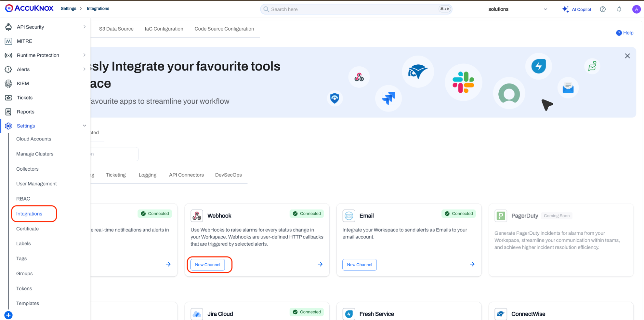
Task: Click the ConnectWise card icon
Action: (501, 314)
